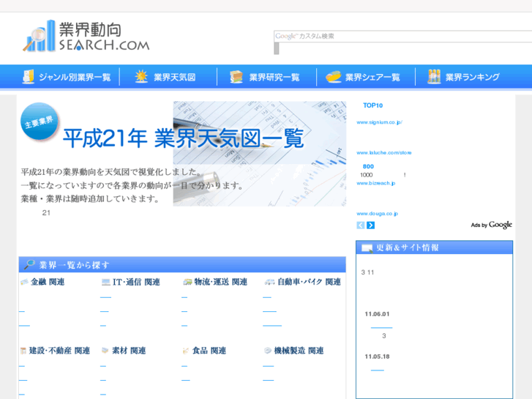Click the ranking icon beside 業界ランキング
532x399 pixels.
[x=434, y=77]
